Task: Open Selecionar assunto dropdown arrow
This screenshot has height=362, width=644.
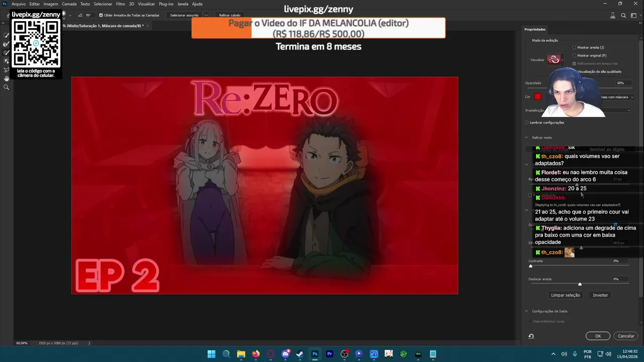Action: coord(206,15)
